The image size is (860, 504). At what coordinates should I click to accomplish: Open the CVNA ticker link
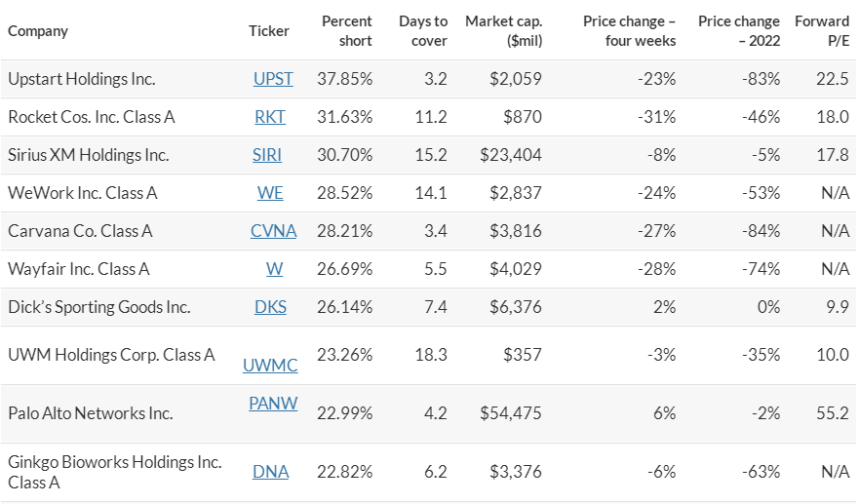pyautogui.click(x=273, y=231)
